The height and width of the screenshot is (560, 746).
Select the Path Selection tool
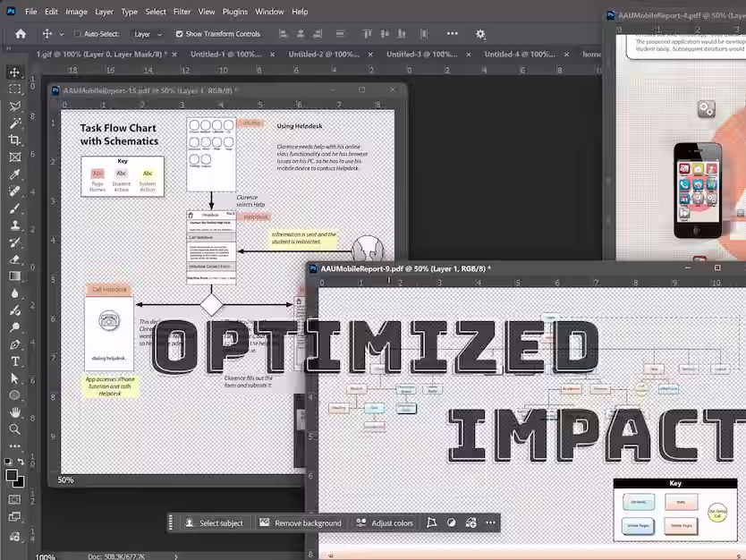[14, 378]
